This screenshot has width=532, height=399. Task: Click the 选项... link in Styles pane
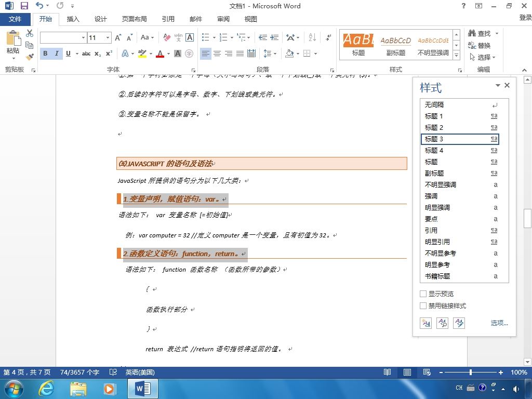point(499,323)
